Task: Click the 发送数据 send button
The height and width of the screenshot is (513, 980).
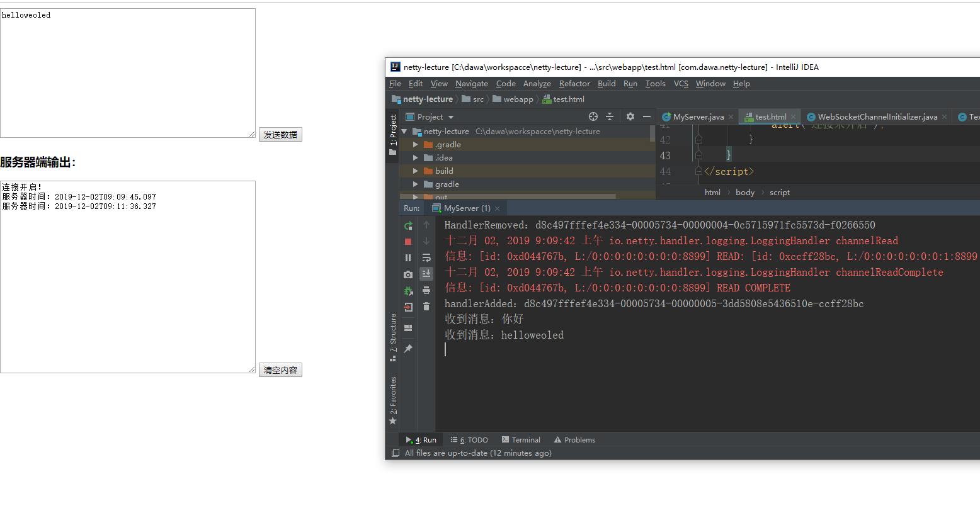Action: [x=280, y=135]
